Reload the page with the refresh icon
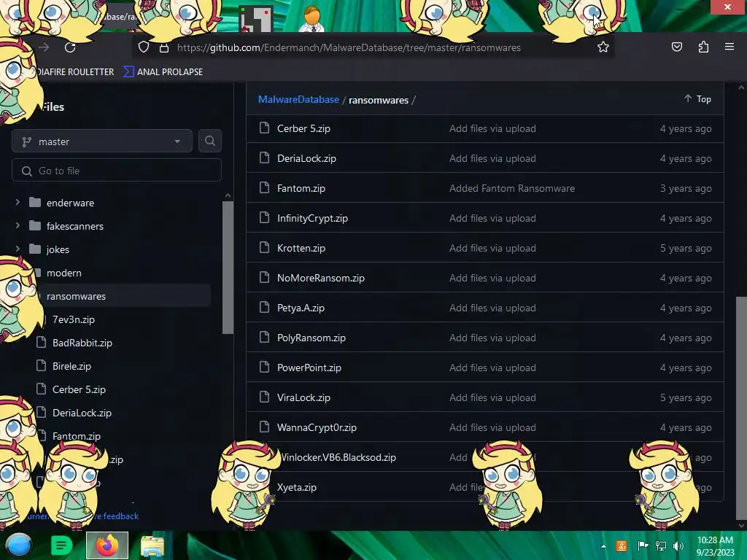 [70, 47]
